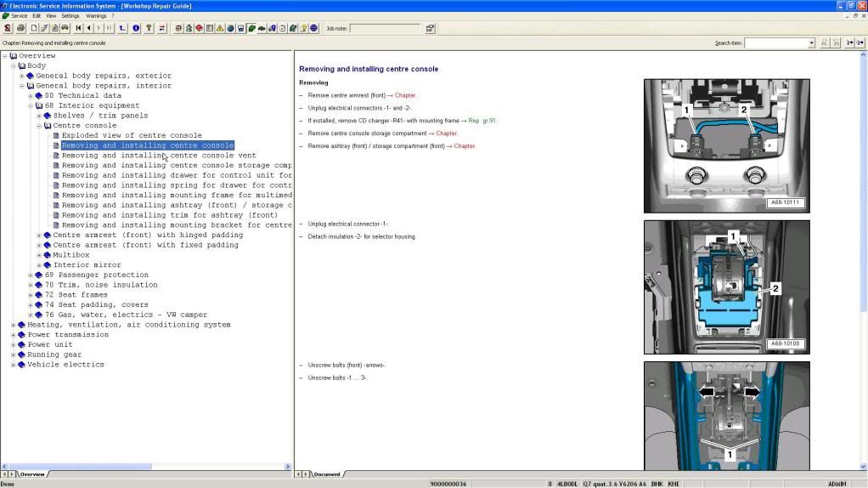Screen dimensions: 868x488
Task: Open the Settings menu
Action: 70,15
